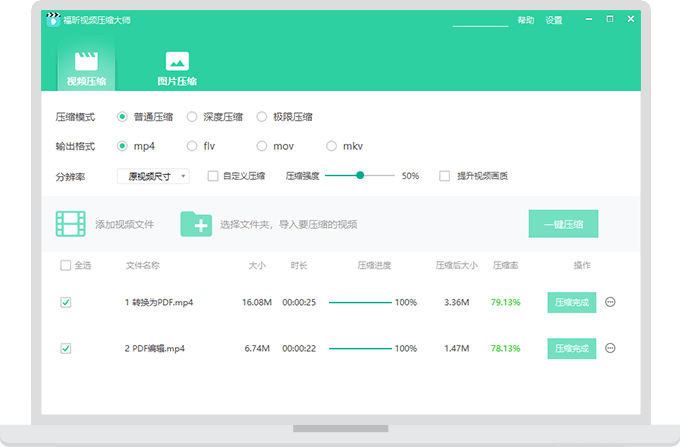Click the add folder plus icon

196,224
